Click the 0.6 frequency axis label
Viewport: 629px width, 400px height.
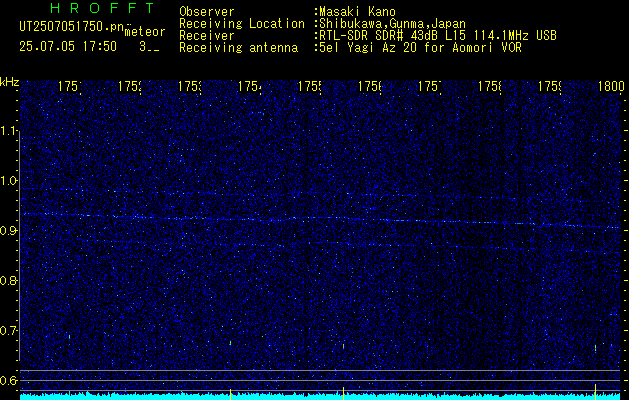tap(10, 380)
